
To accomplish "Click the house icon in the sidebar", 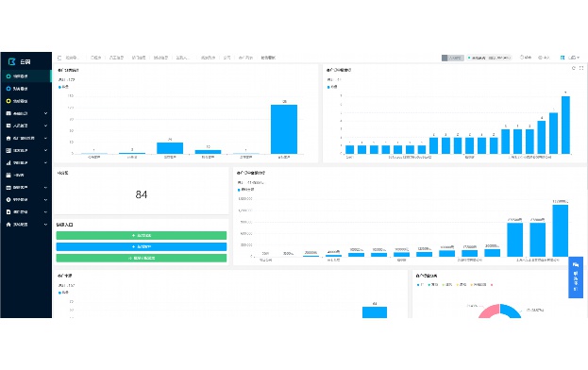I will pyautogui.click(x=8, y=225).
